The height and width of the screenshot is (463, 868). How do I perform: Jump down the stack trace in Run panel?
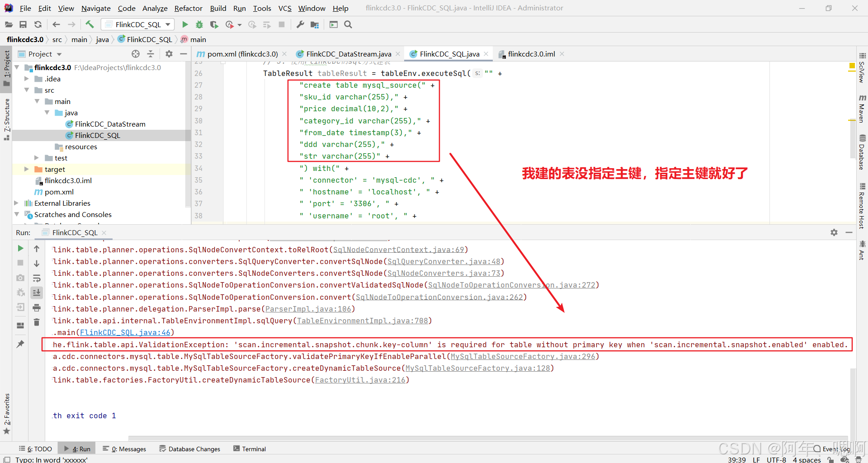(x=37, y=263)
